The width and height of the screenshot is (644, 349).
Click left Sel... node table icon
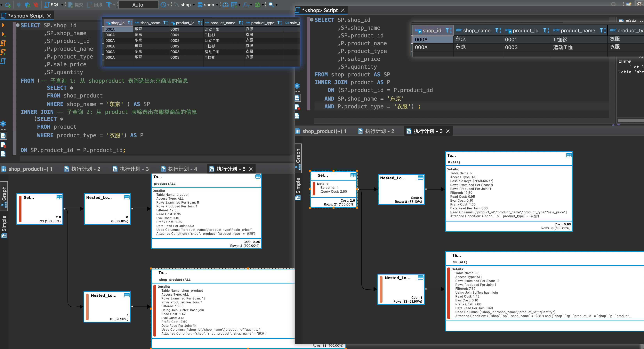click(59, 197)
